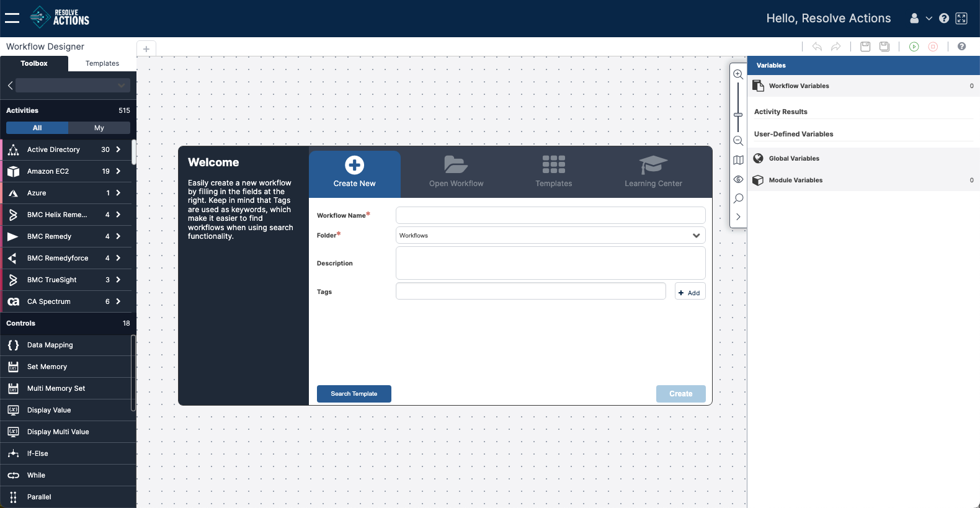The height and width of the screenshot is (508, 980).
Task: Open designer help question icon
Action: (962, 47)
